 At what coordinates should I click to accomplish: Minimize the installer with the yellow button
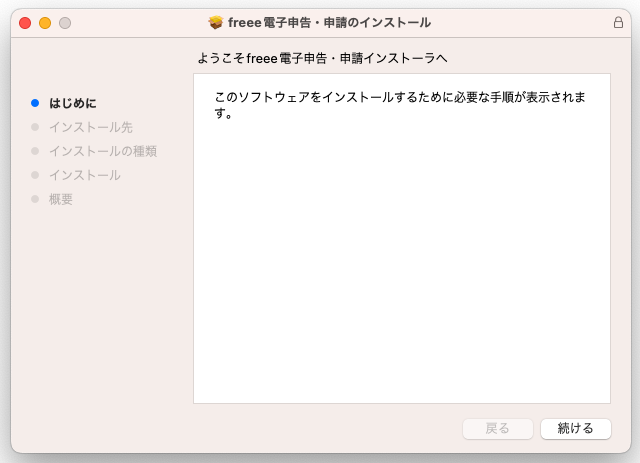tap(45, 23)
